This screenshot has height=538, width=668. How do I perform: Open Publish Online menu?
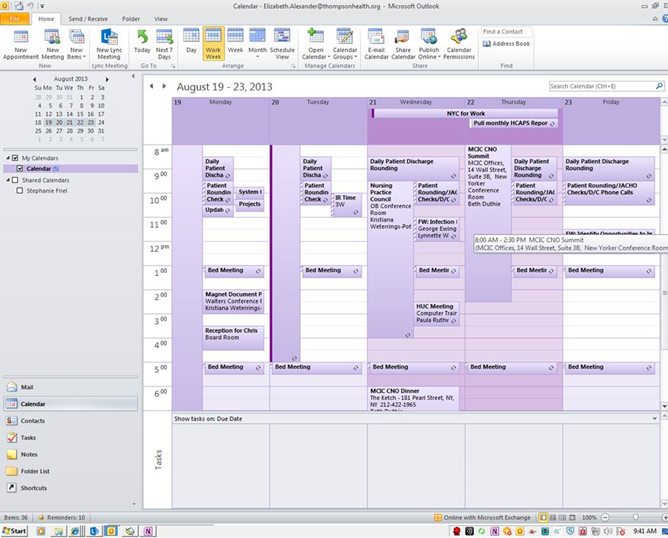tap(429, 44)
